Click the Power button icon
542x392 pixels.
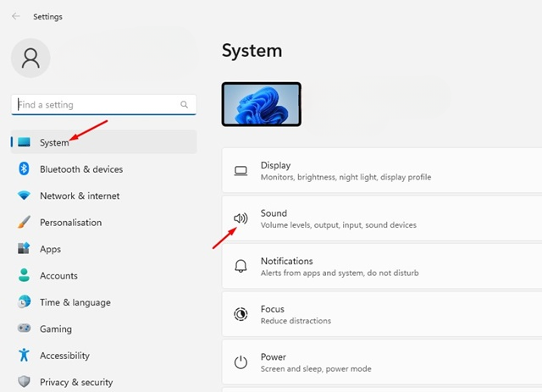click(x=241, y=362)
